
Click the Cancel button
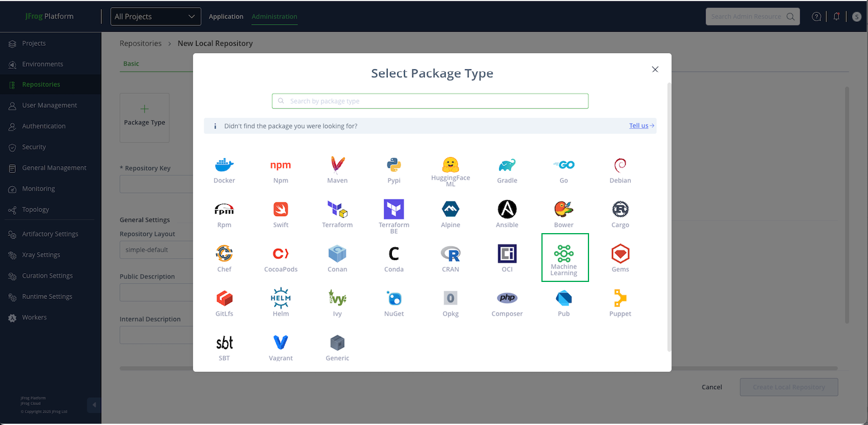pos(711,387)
